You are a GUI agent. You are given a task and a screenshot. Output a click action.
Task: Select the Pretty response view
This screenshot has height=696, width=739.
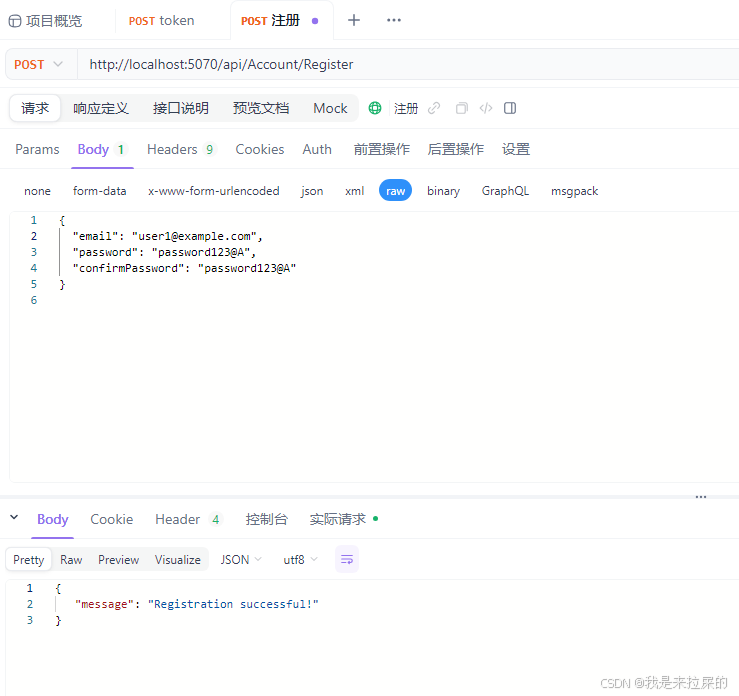28,560
